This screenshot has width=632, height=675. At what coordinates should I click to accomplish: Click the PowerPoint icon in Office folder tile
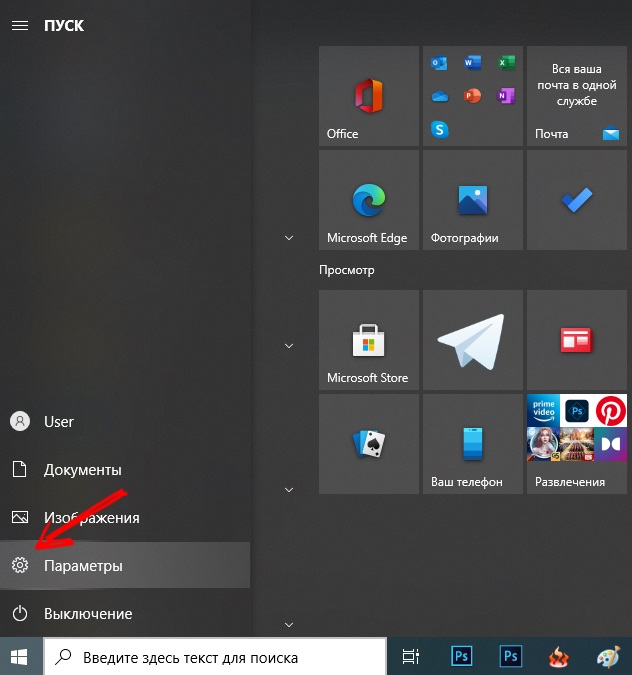point(472,96)
